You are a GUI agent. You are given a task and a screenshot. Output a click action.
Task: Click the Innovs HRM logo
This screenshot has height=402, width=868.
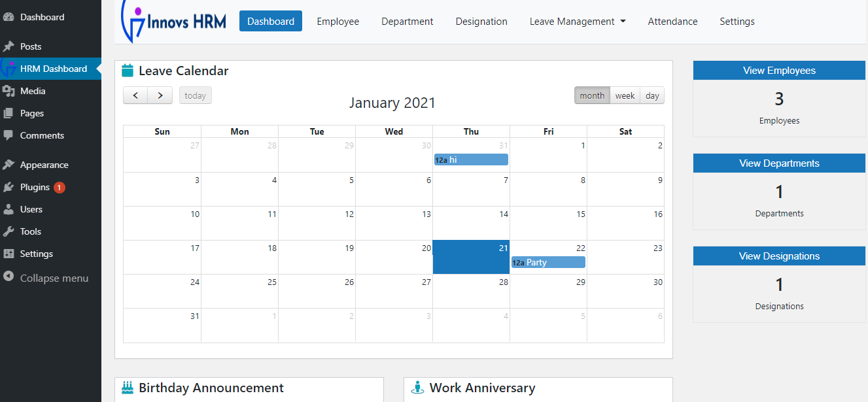(x=175, y=22)
